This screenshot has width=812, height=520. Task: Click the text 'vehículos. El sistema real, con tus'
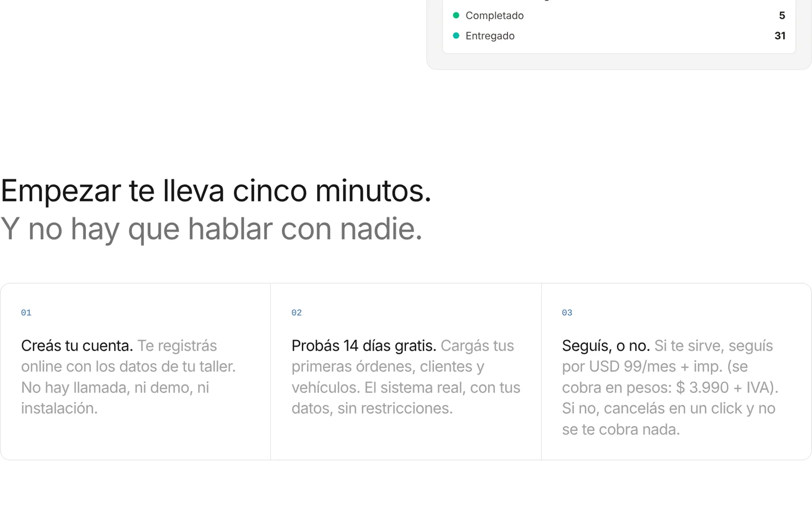coord(406,388)
